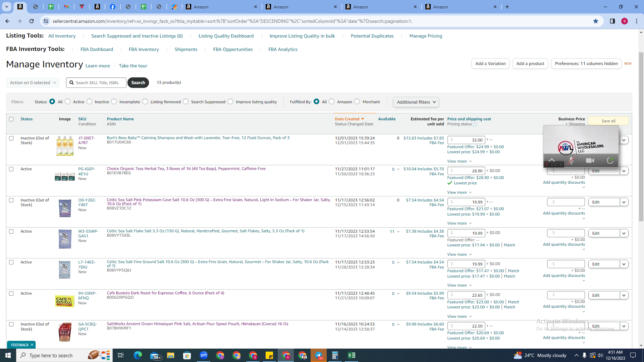Select the Search Suppressed status radio
Image resolution: width=644 pixels, height=362 pixels.
186,102
